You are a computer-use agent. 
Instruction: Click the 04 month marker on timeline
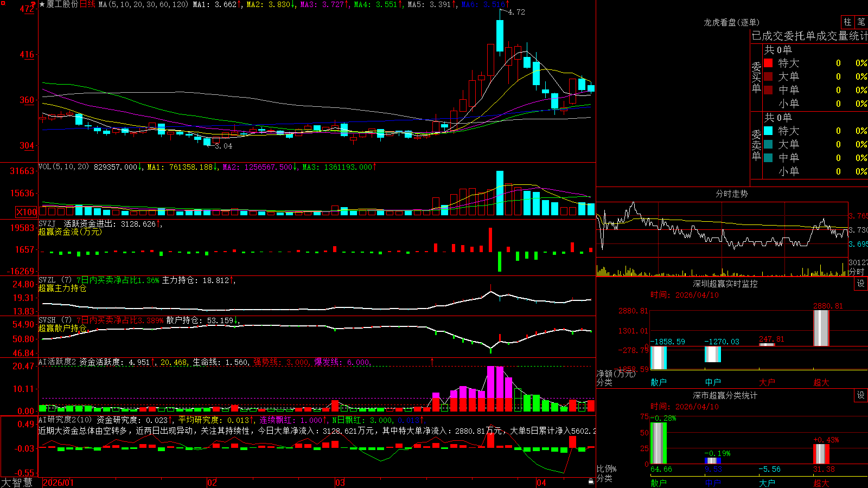pos(541,483)
